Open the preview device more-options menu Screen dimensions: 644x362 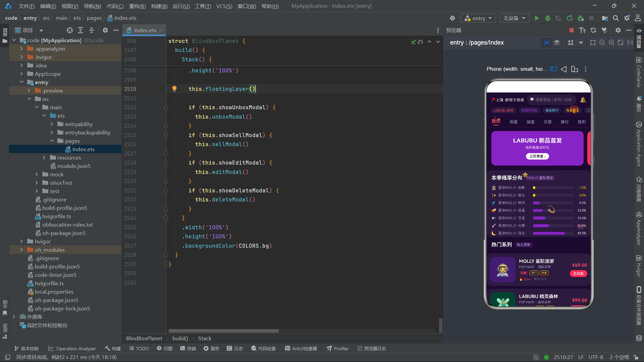(x=586, y=69)
